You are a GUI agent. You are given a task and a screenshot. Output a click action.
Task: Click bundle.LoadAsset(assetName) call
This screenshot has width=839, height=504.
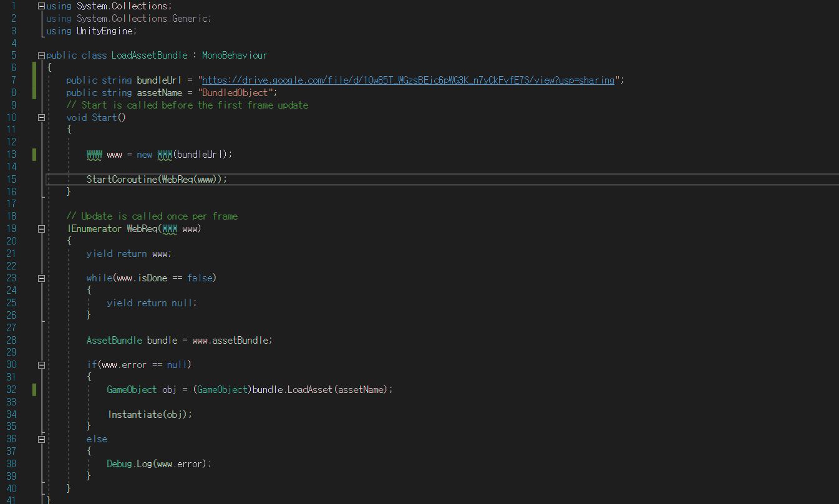(320, 389)
